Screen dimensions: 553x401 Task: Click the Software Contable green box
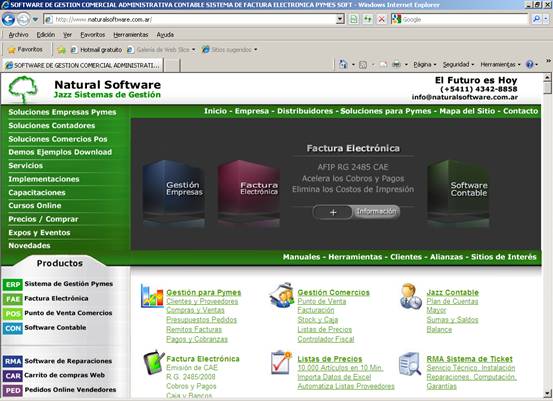pos(458,193)
